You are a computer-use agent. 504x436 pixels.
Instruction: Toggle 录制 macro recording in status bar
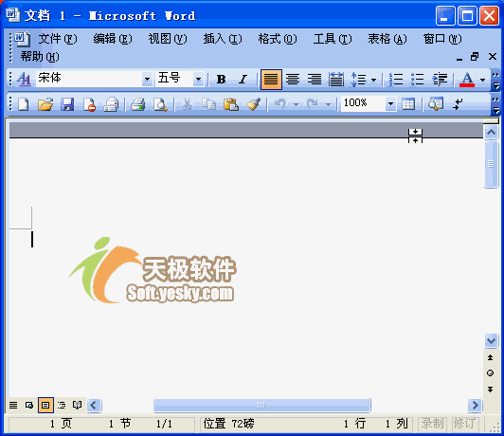(432, 424)
